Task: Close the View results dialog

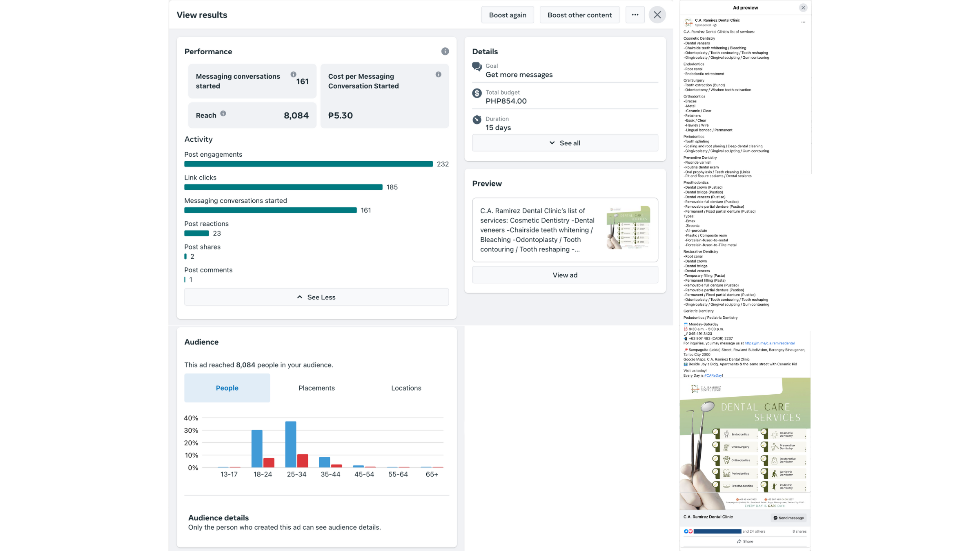Action: pyautogui.click(x=657, y=15)
